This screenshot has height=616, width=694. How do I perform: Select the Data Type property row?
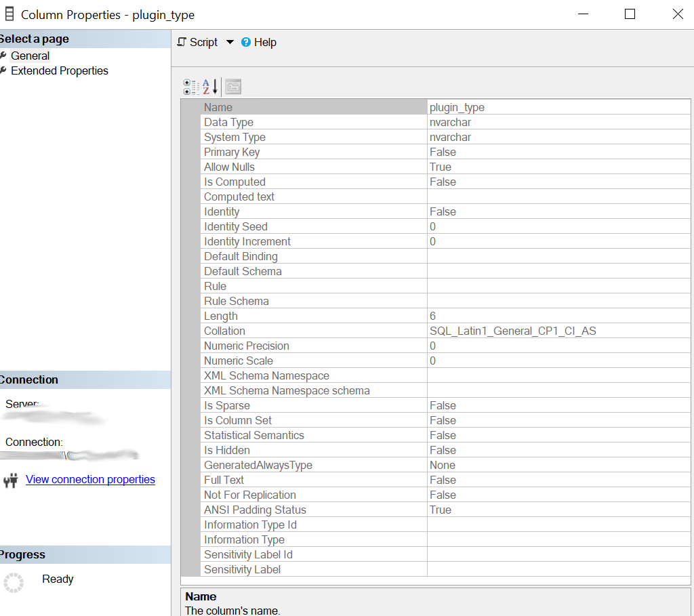(228, 122)
